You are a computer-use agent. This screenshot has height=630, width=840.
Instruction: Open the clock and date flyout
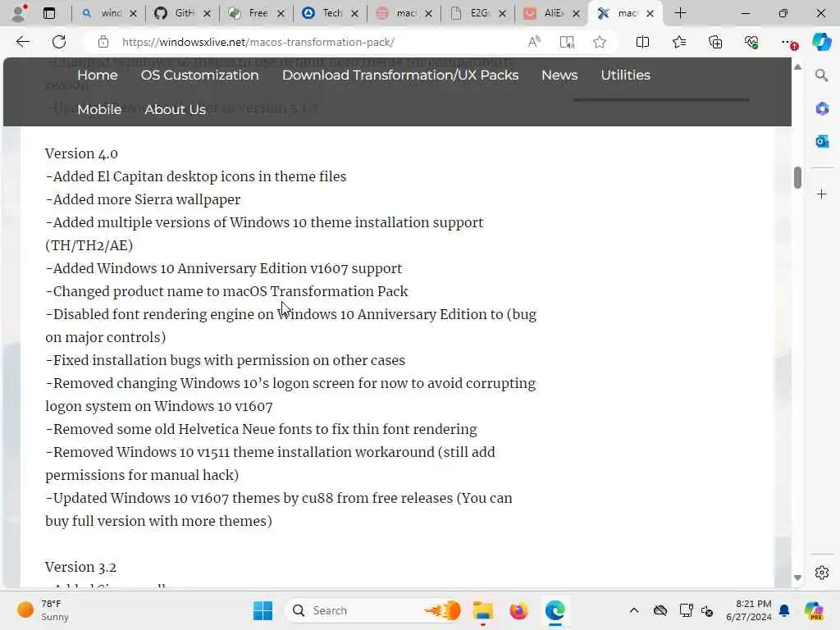[748, 610]
